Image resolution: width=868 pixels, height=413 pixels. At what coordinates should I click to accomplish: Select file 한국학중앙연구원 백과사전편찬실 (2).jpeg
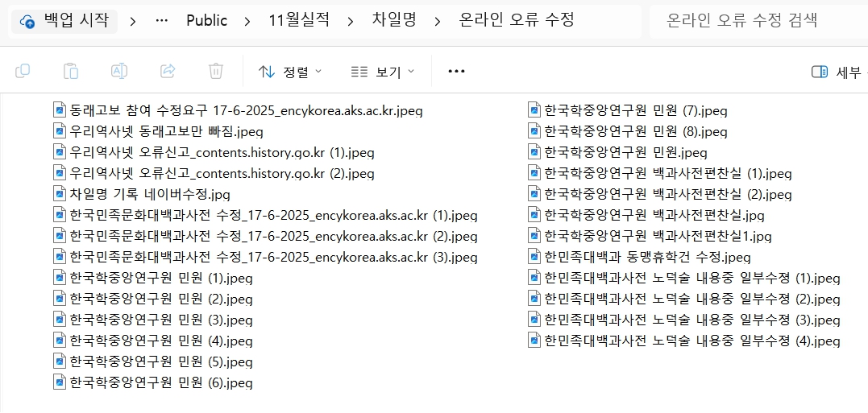660,194
